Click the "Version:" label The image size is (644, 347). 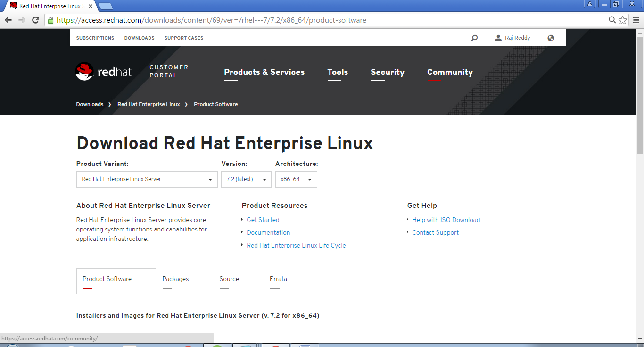234,164
